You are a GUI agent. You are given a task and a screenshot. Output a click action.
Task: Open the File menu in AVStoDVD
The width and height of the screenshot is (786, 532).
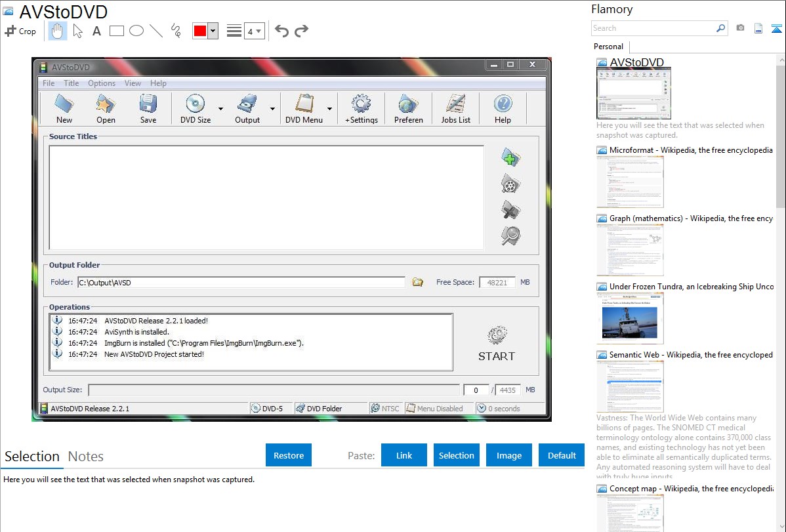(49, 83)
